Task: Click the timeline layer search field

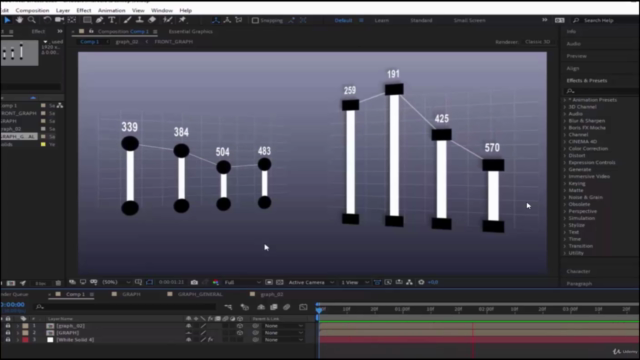Action: click(x=126, y=307)
